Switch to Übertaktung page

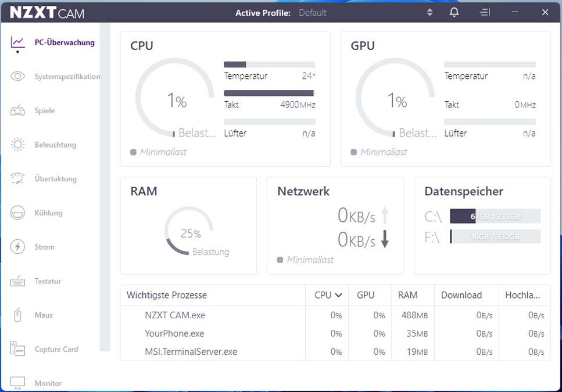coord(56,179)
